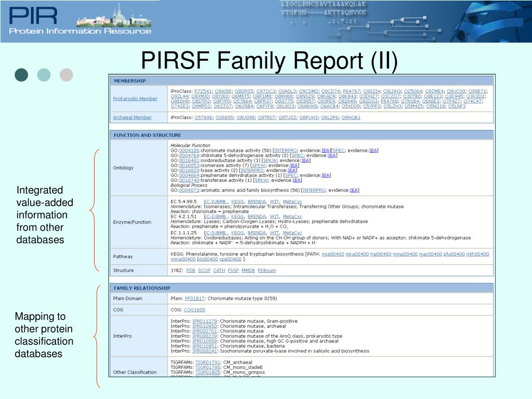The image size is (532, 399).
Task: Open WIT link for EC 1.1.1.25
Action: pyautogui.click(x=274, y=233)
